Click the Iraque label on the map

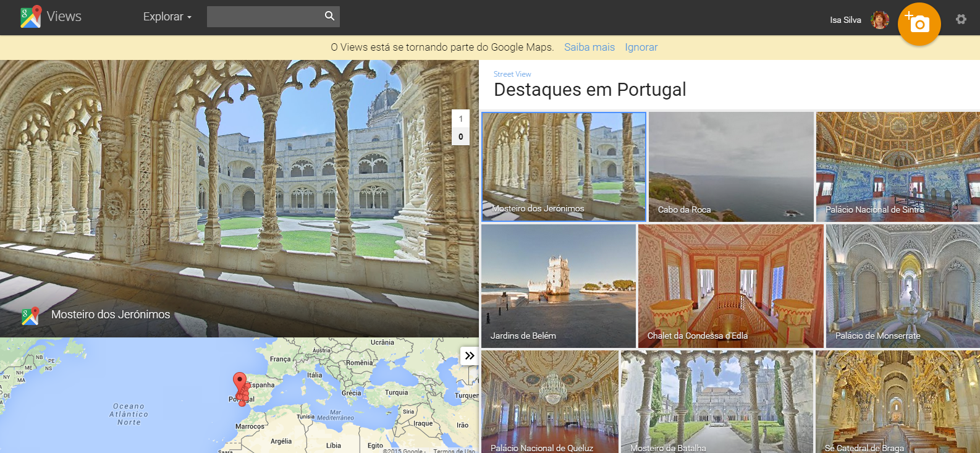click(423, 423)
